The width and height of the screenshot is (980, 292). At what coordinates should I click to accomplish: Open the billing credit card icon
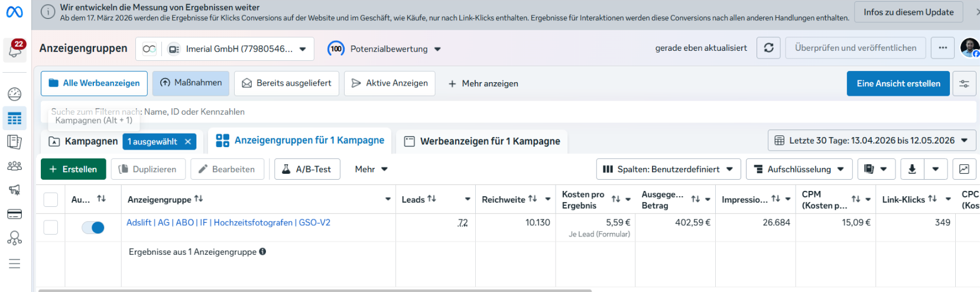coord(15,214)
